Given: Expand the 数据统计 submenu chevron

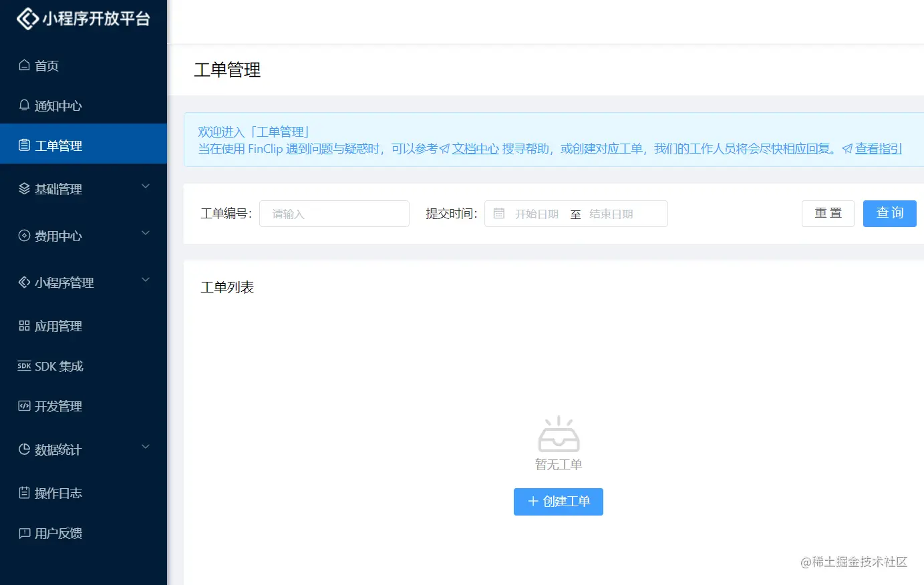Looking at the screenshot, I should pyautogui.click(x=146, y=447).
